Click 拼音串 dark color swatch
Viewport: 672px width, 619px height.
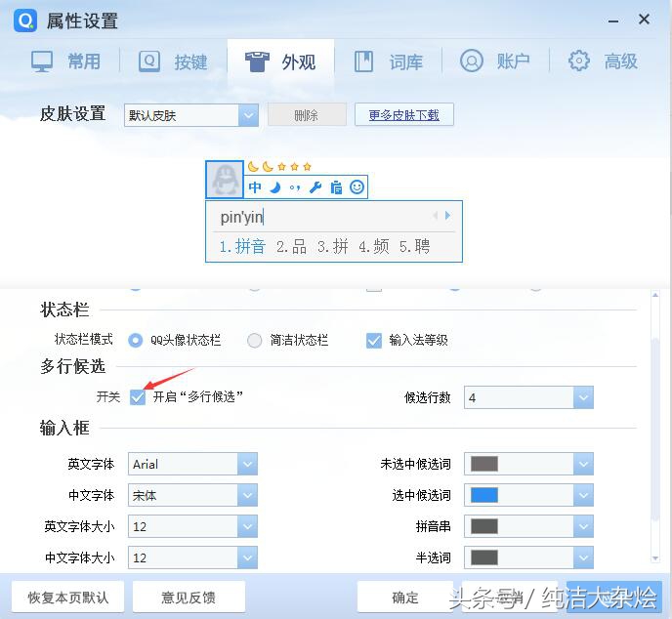click(x=484, y=526)
